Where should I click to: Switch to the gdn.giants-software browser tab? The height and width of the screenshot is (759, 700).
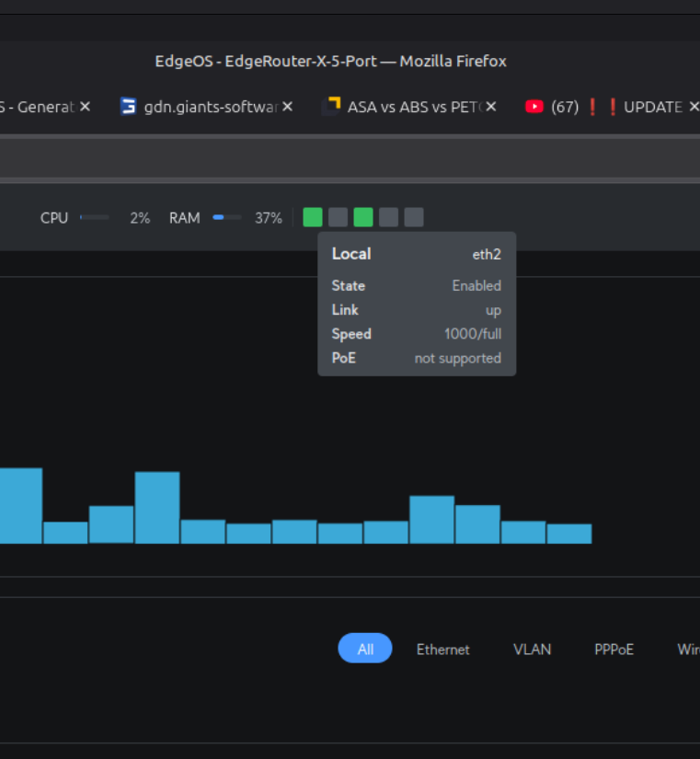[211, 107]
